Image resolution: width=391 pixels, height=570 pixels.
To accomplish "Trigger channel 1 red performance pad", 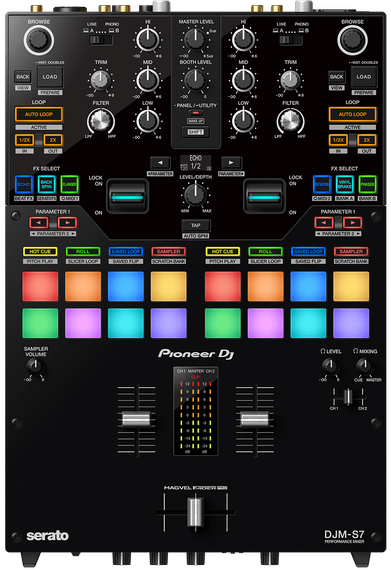I will coord(40,286).
